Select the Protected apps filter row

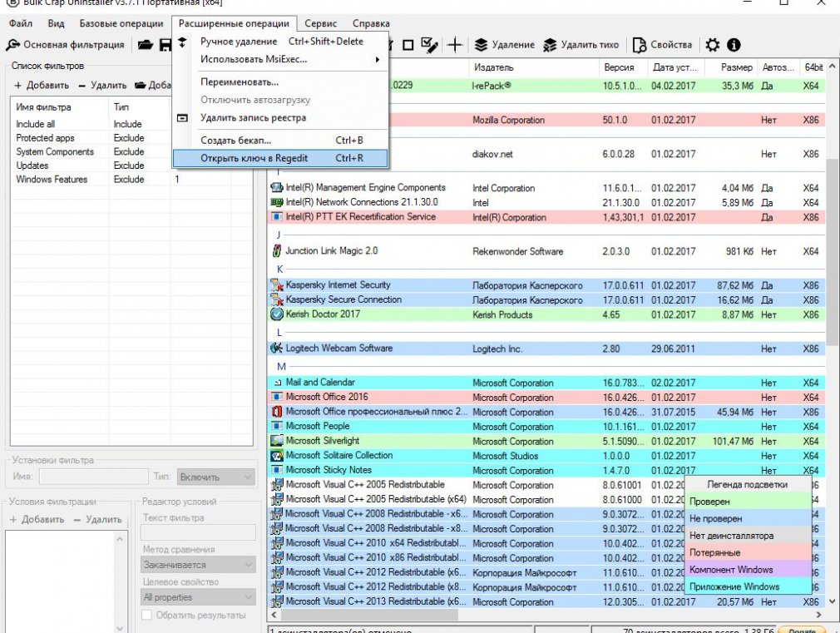pos(131,138)
